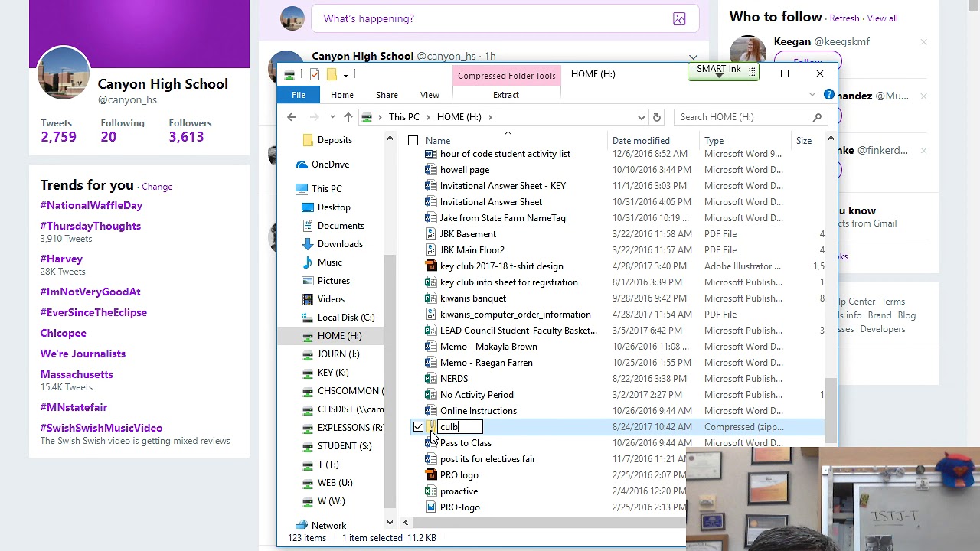
Task: Open Desktop in navigation pane
Action: 334,207
